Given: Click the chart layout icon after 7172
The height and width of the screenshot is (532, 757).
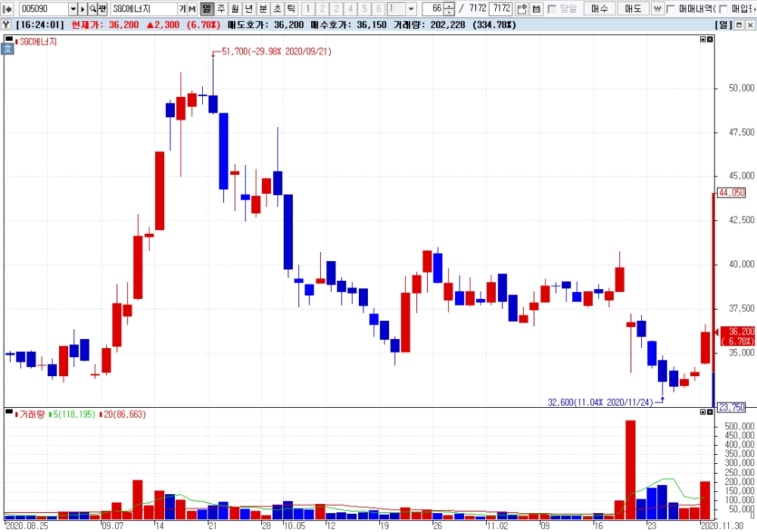Looking at the screenshot, I should (522, 8).
